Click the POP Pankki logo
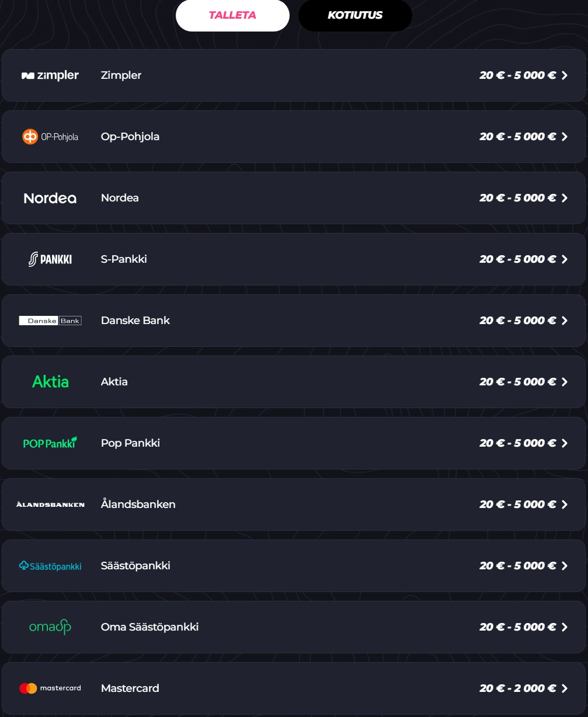The width and height of the screenshot is (588, 717). click(x=50, y=443)
